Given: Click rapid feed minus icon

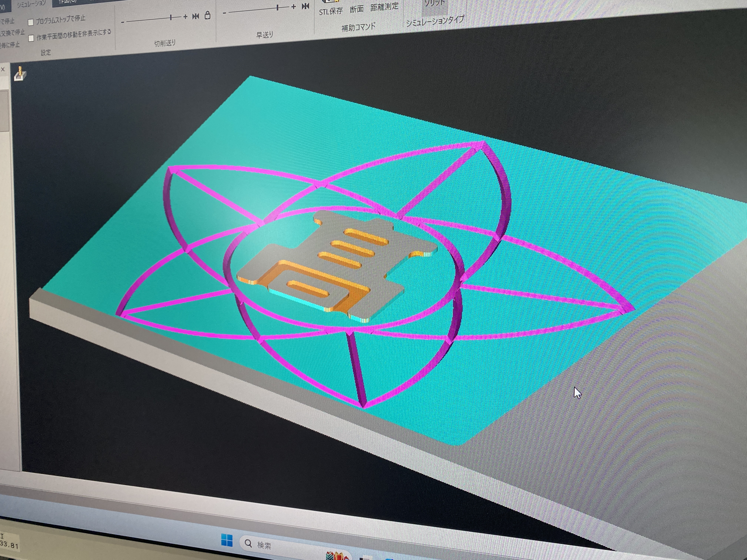Looking at the screenshot, I should tap(224, 13).
